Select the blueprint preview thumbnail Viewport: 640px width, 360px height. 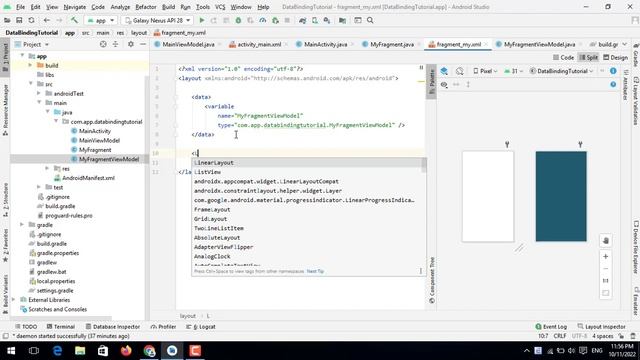coord(561,196)
